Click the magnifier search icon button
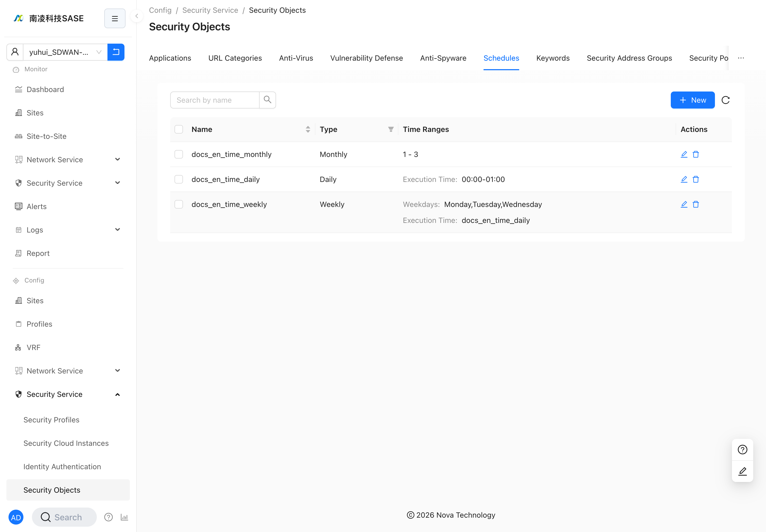Viewport: 766px width, 532px height. point(267,100)
